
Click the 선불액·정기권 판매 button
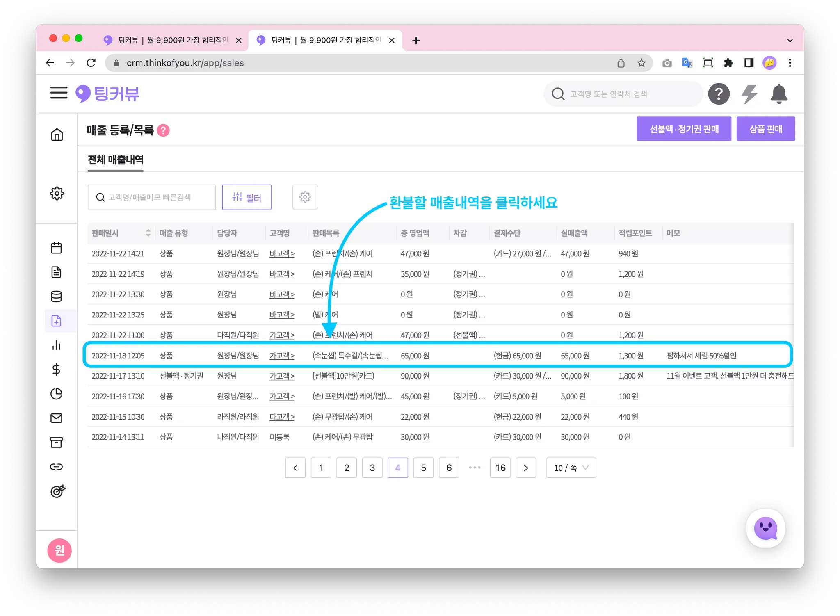pos(684,129)
